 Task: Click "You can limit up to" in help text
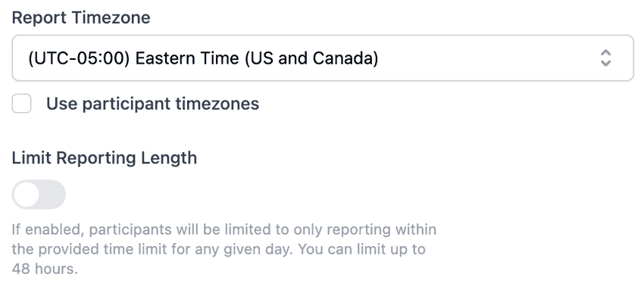[361, 249]
